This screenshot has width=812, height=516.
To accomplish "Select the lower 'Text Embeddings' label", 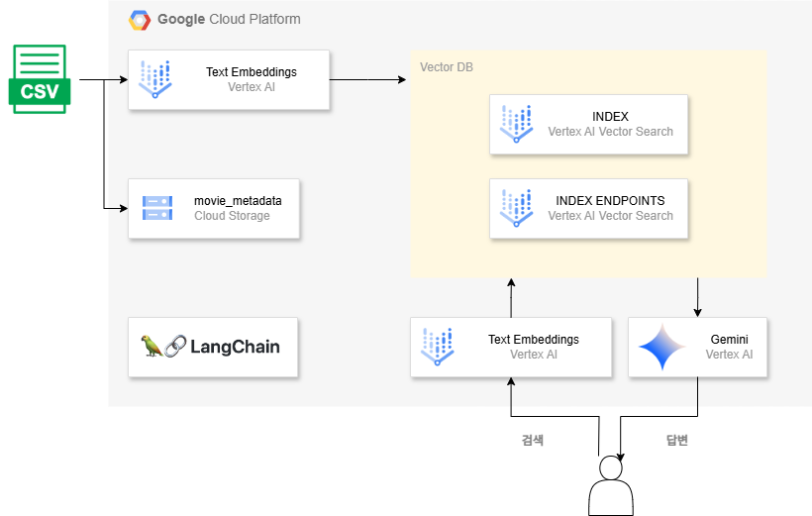I will pos(534,340).
